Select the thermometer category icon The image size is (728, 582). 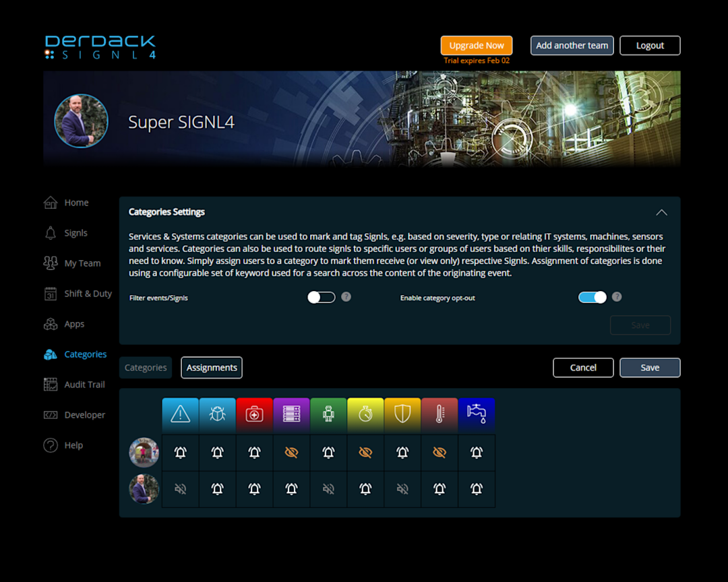click(x=439, y=413)
